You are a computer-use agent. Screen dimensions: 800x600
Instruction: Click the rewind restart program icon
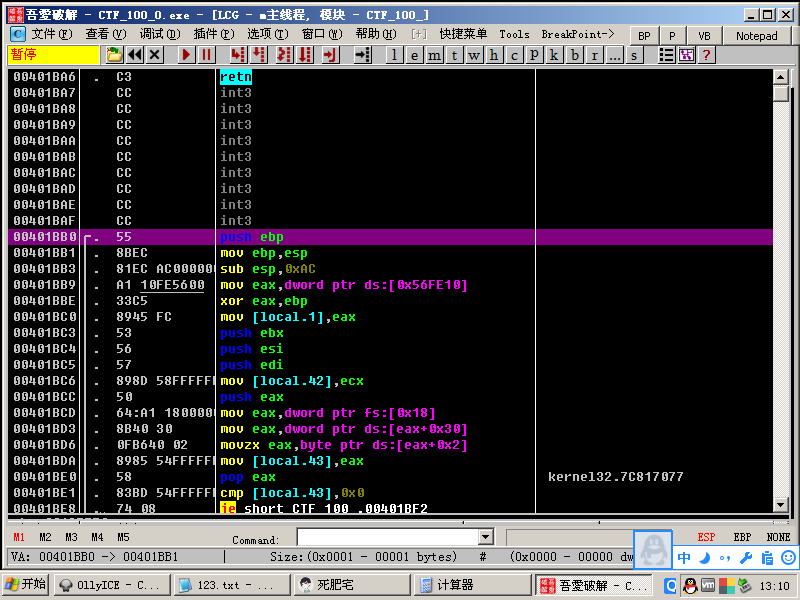pos(135,55)
